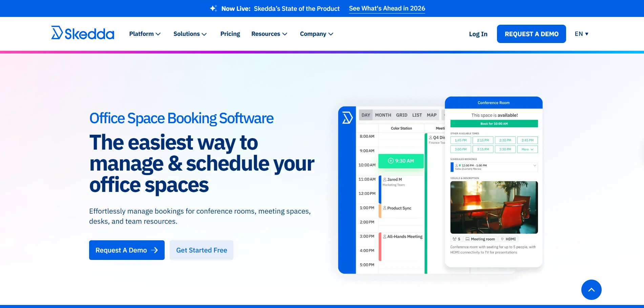
Task: Click the Get Started Free button
Action: tap(201, 250)
